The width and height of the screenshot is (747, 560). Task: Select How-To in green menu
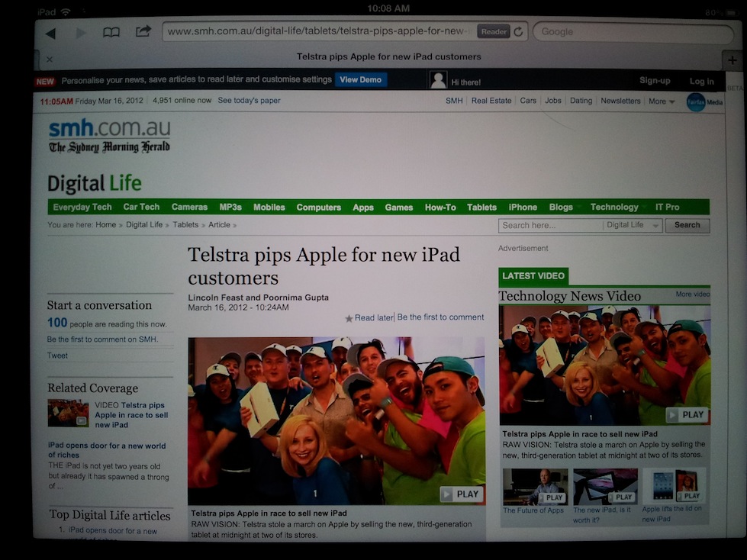tap(440, 208)
